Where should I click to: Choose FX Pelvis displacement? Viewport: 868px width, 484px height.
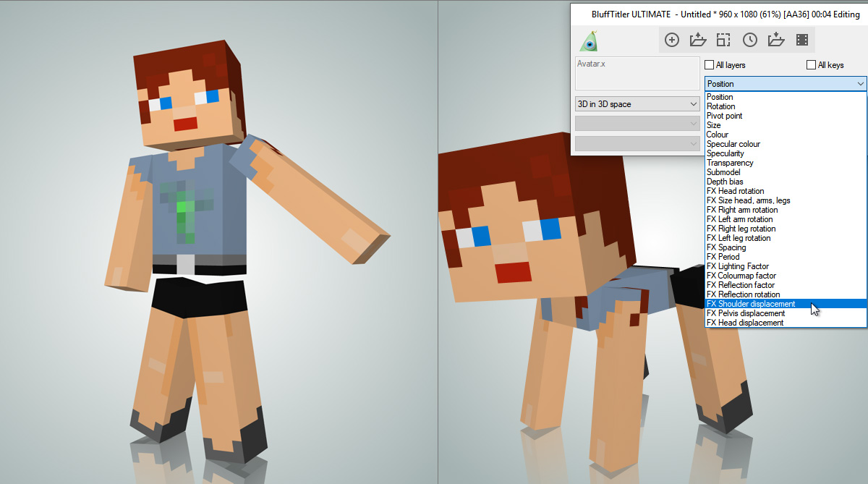[786, 313]
